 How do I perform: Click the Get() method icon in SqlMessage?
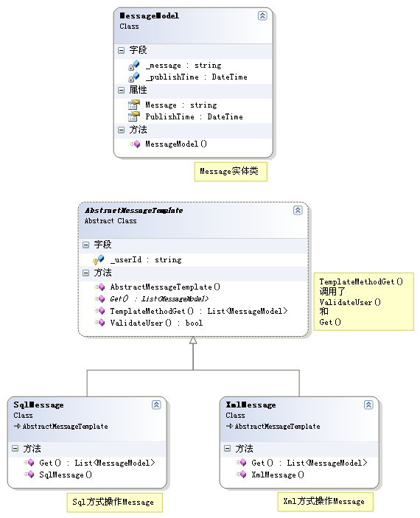(x=29, y=463)
